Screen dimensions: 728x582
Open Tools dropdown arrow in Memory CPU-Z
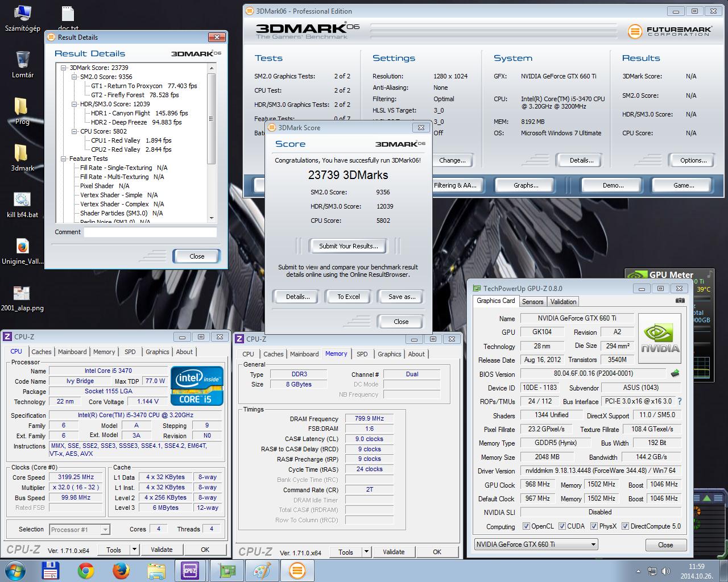[366, 552]
